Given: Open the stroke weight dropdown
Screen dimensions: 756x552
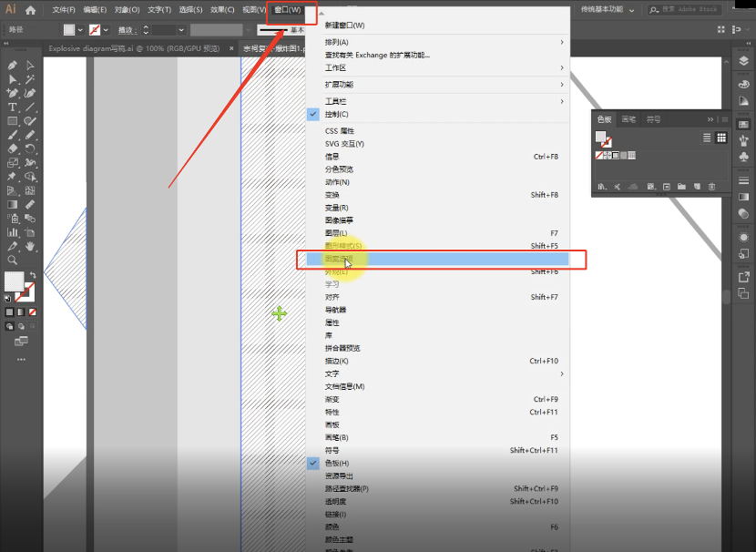Looking at the screenshot, I should click(181, 30).
